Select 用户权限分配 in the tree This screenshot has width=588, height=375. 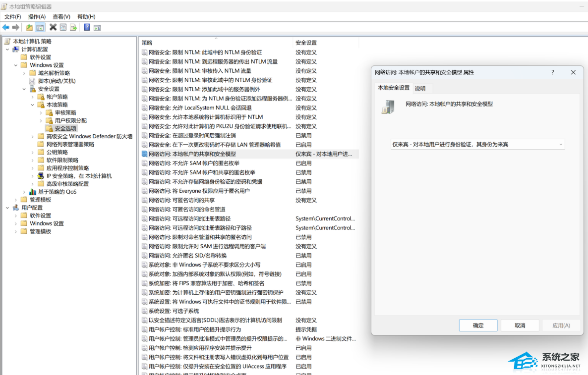70,121
